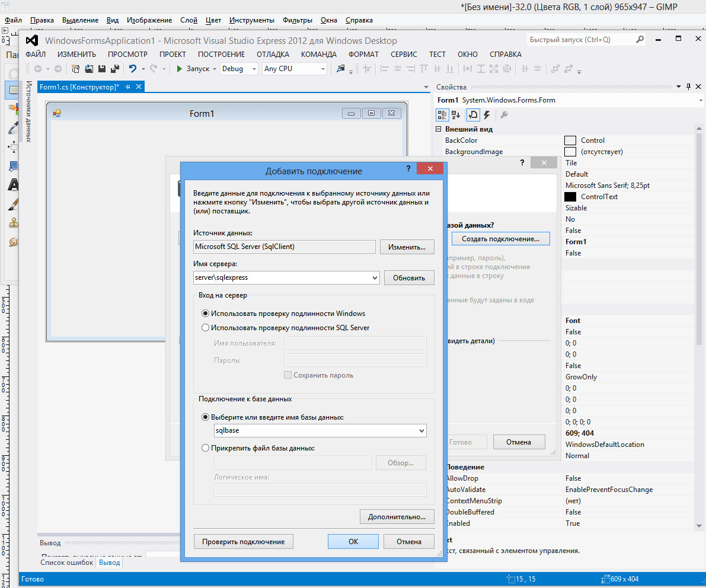The width and height of the screenshot is (706, 588).
Task: Open the Запуск button dropdown arrow
Action: [215, 69]
